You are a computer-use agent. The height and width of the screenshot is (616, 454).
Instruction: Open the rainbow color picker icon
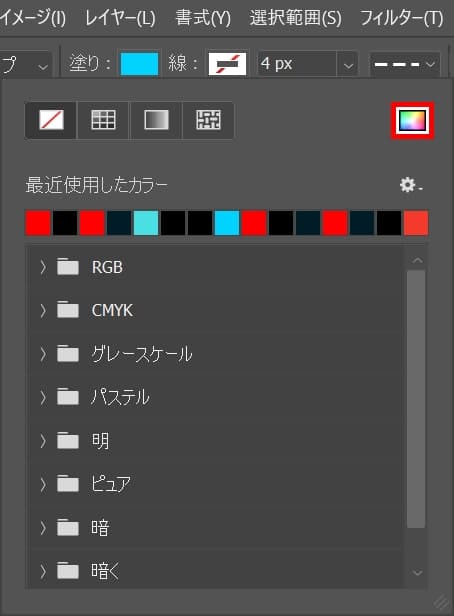coord(412,120)
